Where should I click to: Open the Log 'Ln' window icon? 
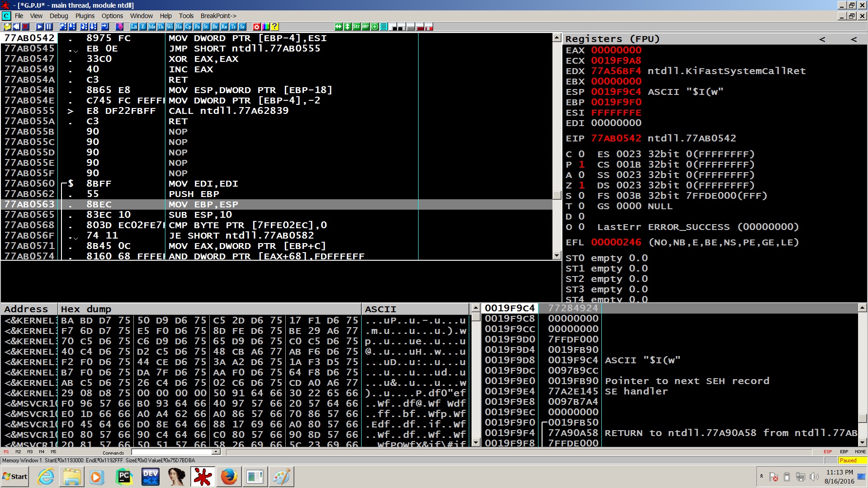click(134, 27)
